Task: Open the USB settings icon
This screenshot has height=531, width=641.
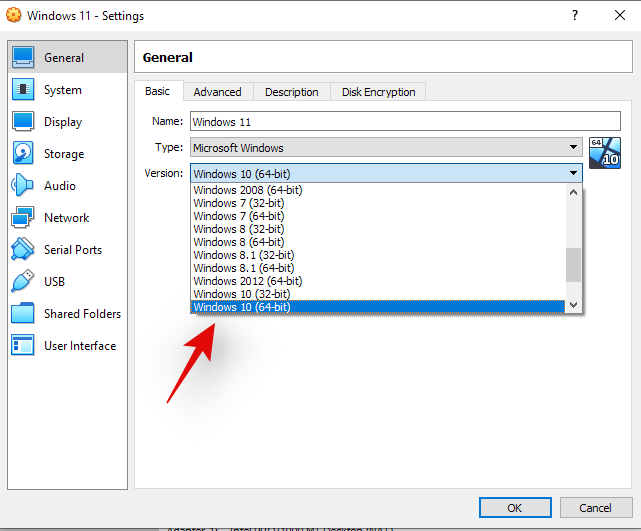Action: (23, 282)
